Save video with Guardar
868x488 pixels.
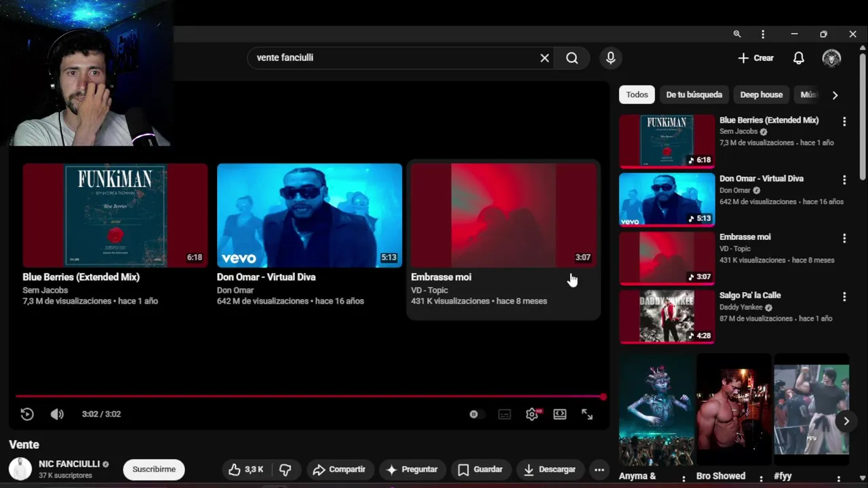480,469
